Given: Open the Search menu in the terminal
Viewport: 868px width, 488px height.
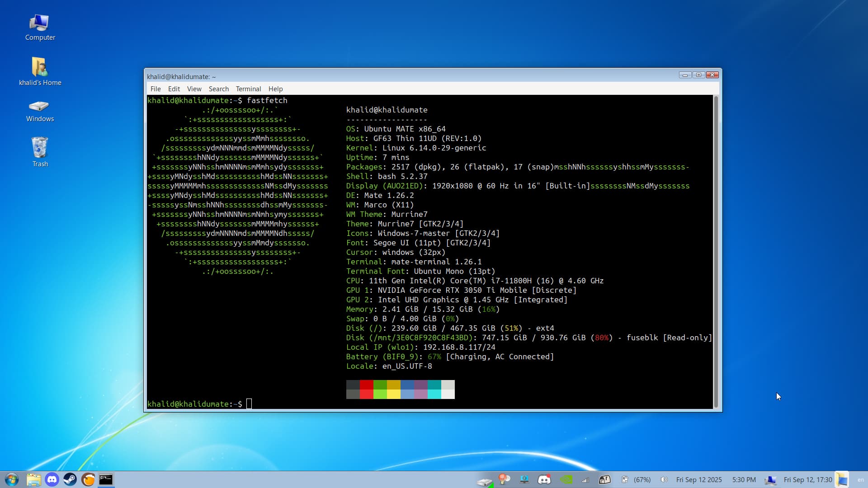Looking at the screenshot, I should (x=218, y=89).
